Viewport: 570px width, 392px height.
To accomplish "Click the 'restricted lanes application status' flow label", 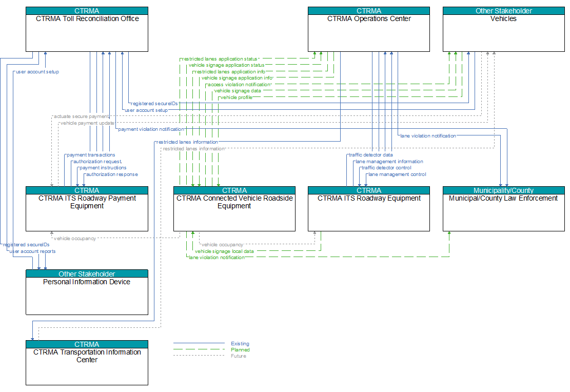I will (x=220, y=59).
